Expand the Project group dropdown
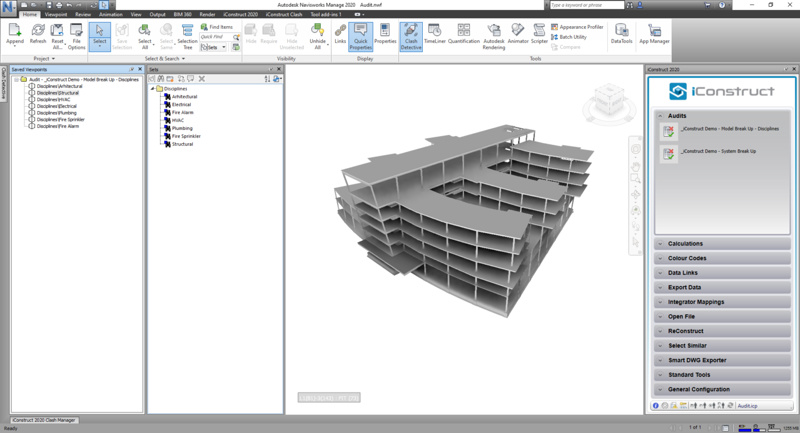The width and height of the screenshot is (800, 433). point(44,59)
